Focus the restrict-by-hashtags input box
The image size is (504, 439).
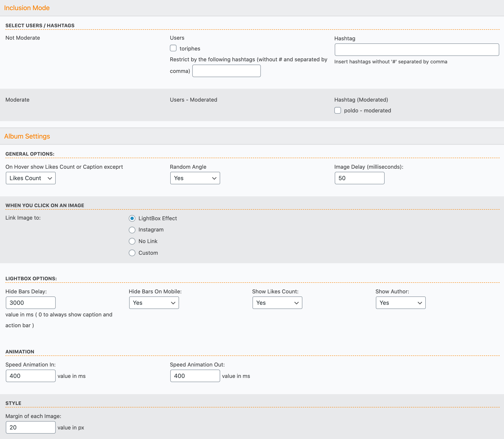tap(226, 71)
